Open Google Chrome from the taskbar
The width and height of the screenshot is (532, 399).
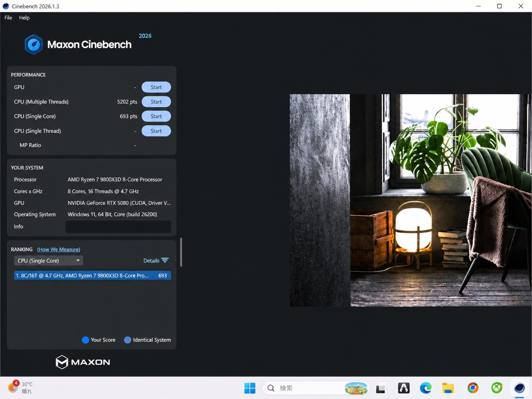tap(473, 388)
